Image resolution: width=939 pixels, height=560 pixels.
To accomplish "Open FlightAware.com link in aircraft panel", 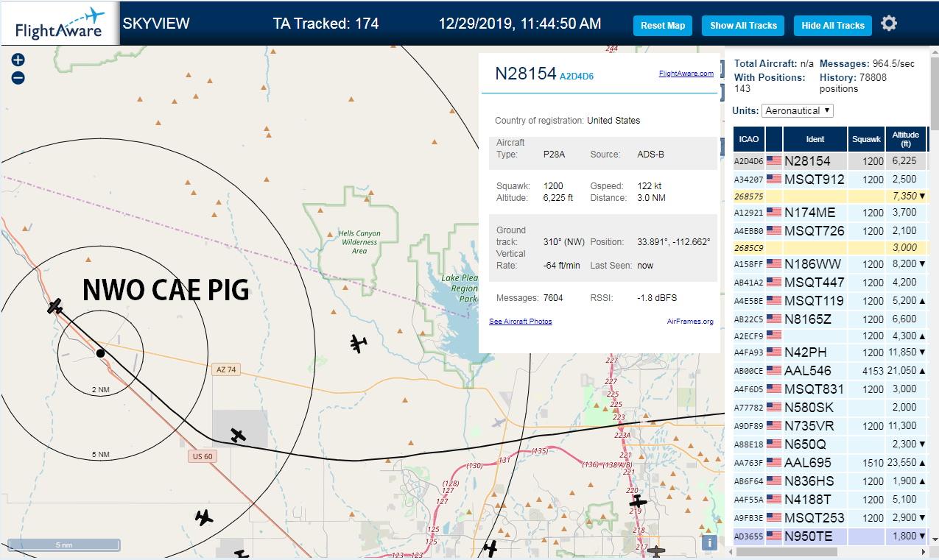I will point(686,74).
